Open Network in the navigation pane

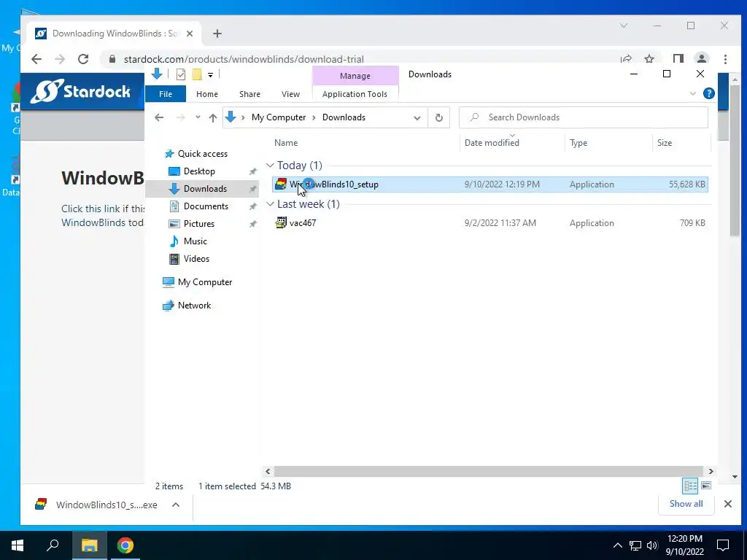coord(194,306)
